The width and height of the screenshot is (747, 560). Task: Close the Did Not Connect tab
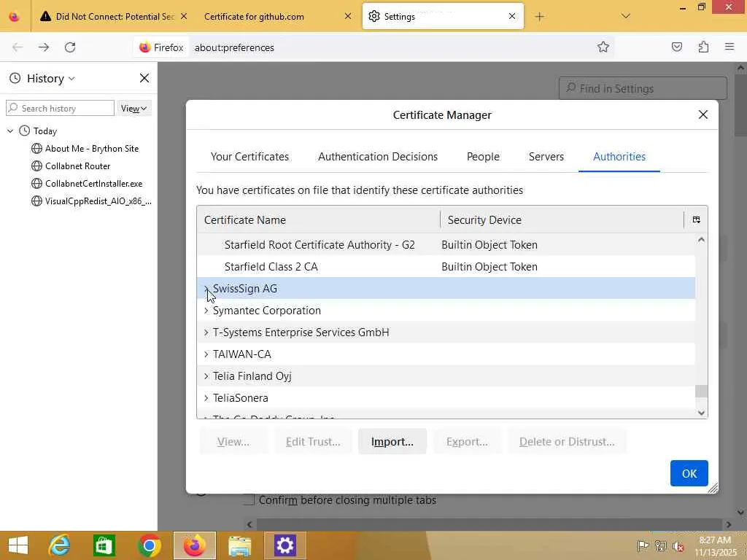(x=184, y=16)
